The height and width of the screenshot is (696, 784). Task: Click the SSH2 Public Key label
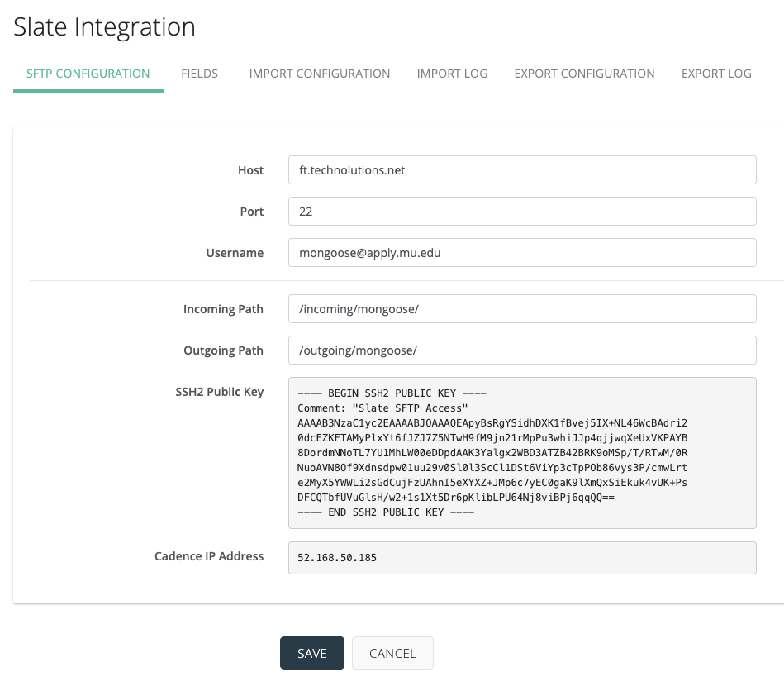(x=213, y=392)
